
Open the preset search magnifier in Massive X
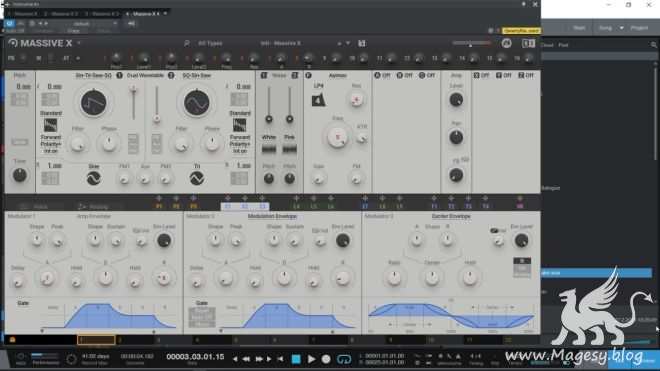click(x=187, y=43)
